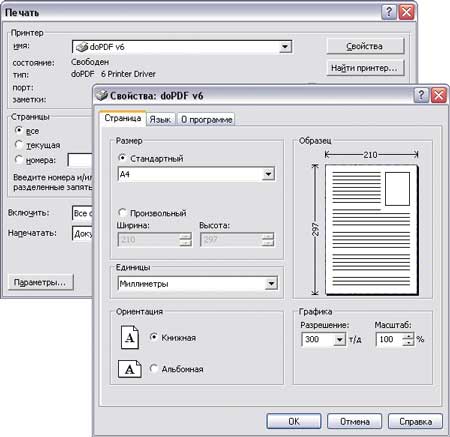Click the 210 width label in Образец
The image size is (450, 437).
point(370,155)
